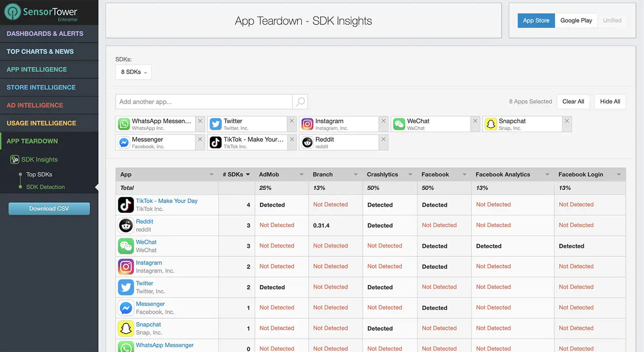Image resolution: width=644 pixels, height=352 pixels.
Task: Select SDK Detection in sidebar
Action: pos(45,187)
